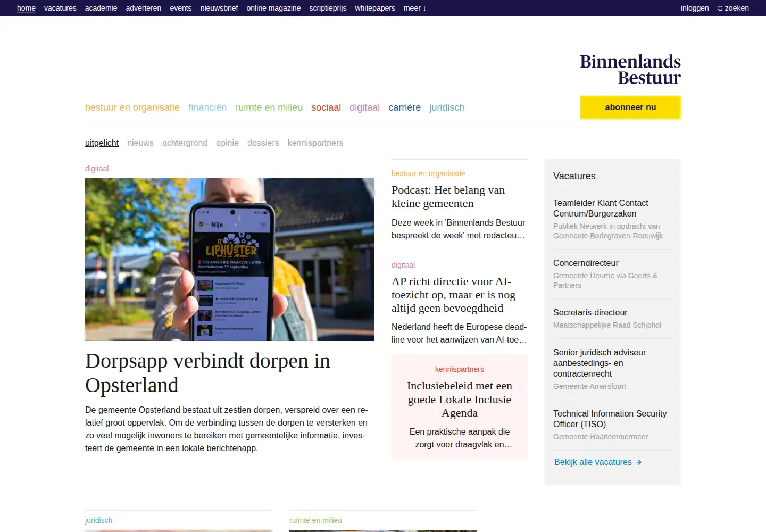Open the Concerndirecteur vacancy

click(586, 263)
